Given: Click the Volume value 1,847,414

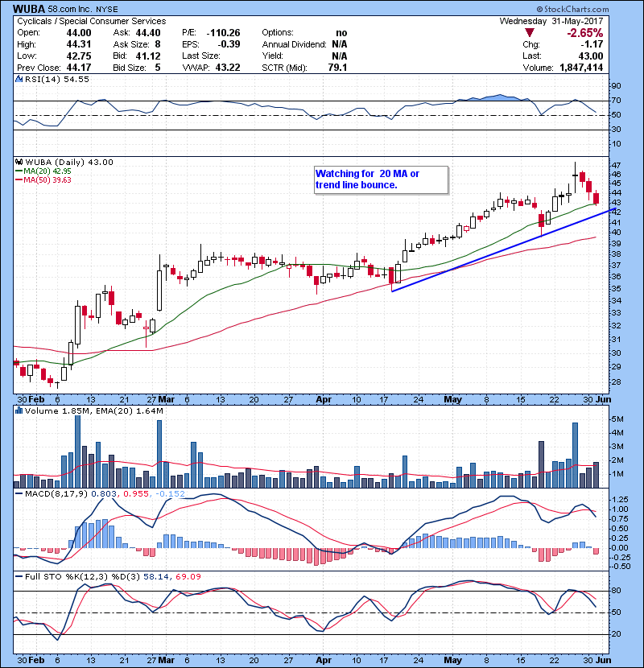Looking at the screenshot, I should (x=581, y=68).
